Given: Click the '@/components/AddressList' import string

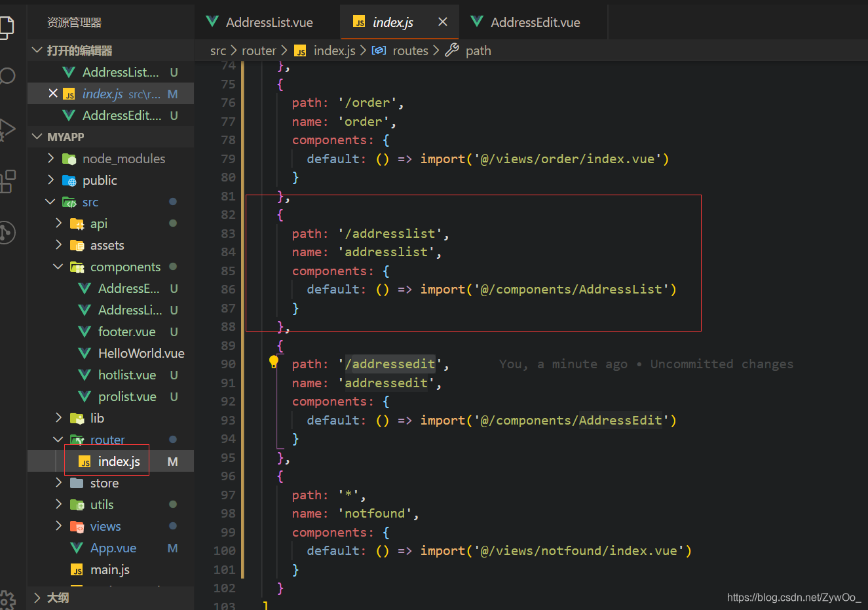Looking at the screenshot, I should coord(571,289).
